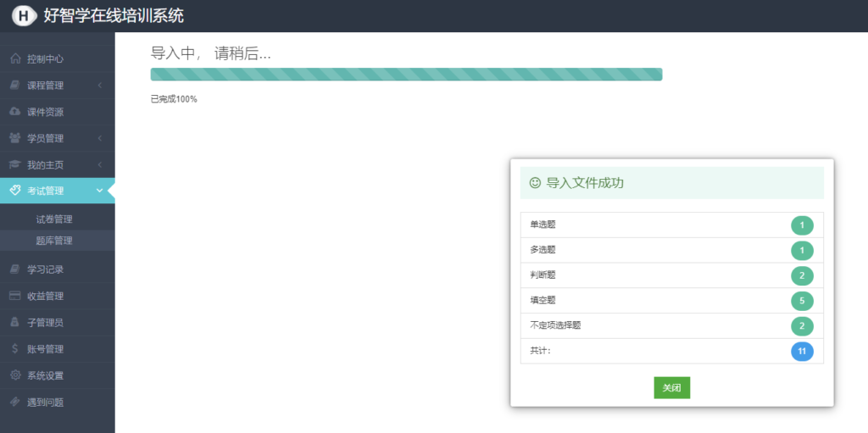
Task: Click the import progress bar
Action: coord(406,75)
